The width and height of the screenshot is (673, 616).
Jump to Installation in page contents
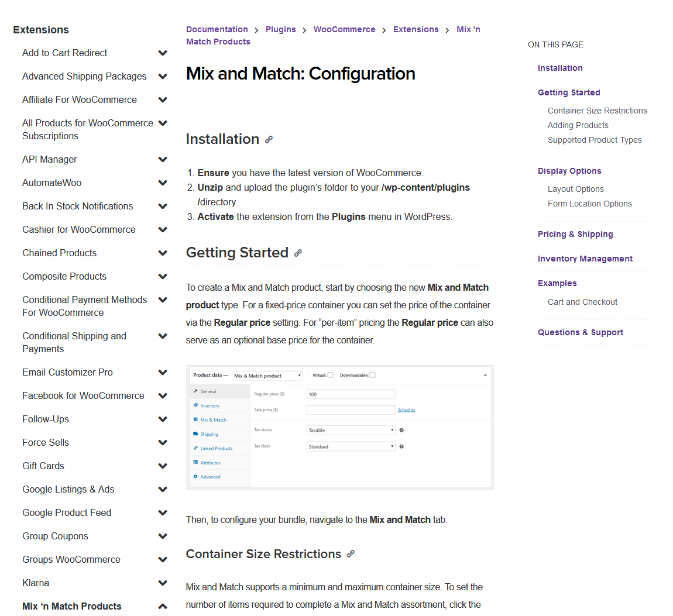point(560,68)
